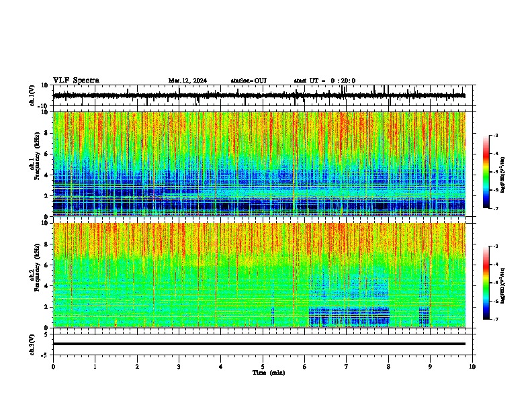
Task: Click the final time axis tick label '10'
Action: tap(472, 367)
